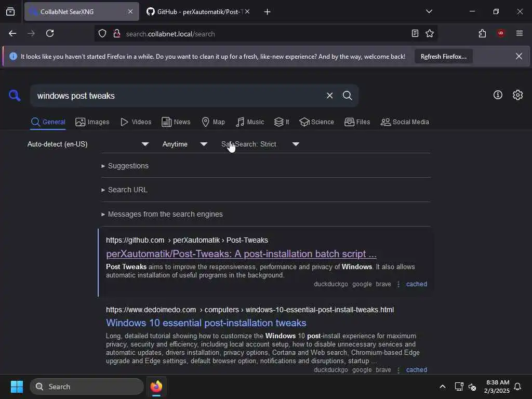Open Firefox View icon at tab strip left

[x=10, y=11]
